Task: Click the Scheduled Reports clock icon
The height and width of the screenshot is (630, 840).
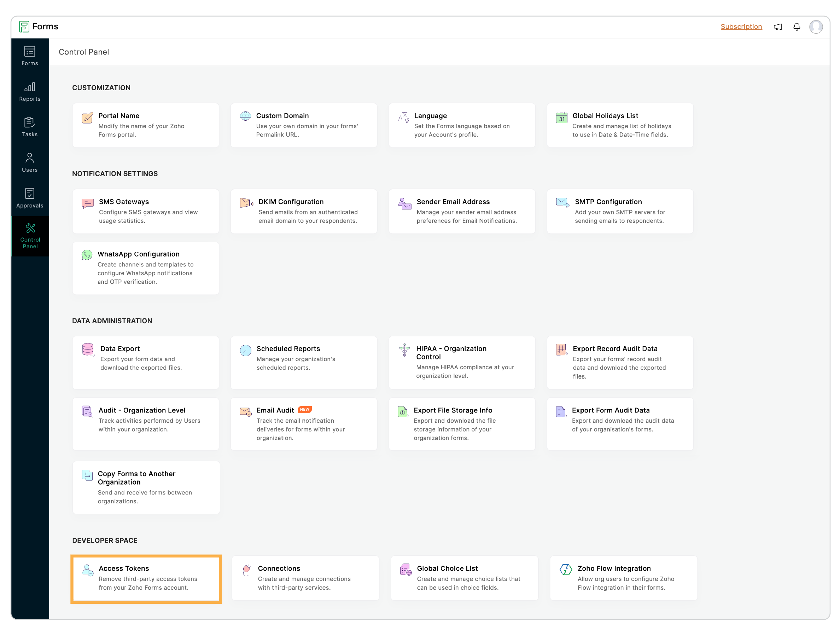Action: (x=245, y=350)
